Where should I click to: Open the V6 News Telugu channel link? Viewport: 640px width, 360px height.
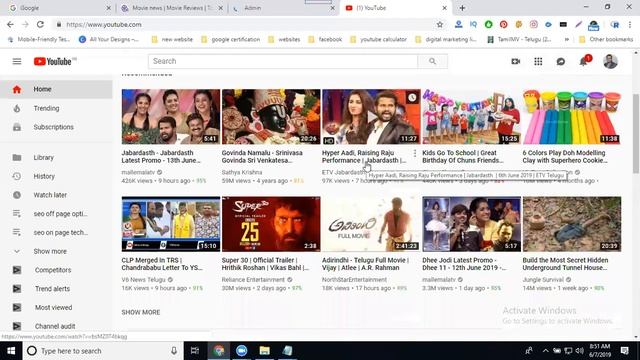pyautogui.click(x=143, y=280)
